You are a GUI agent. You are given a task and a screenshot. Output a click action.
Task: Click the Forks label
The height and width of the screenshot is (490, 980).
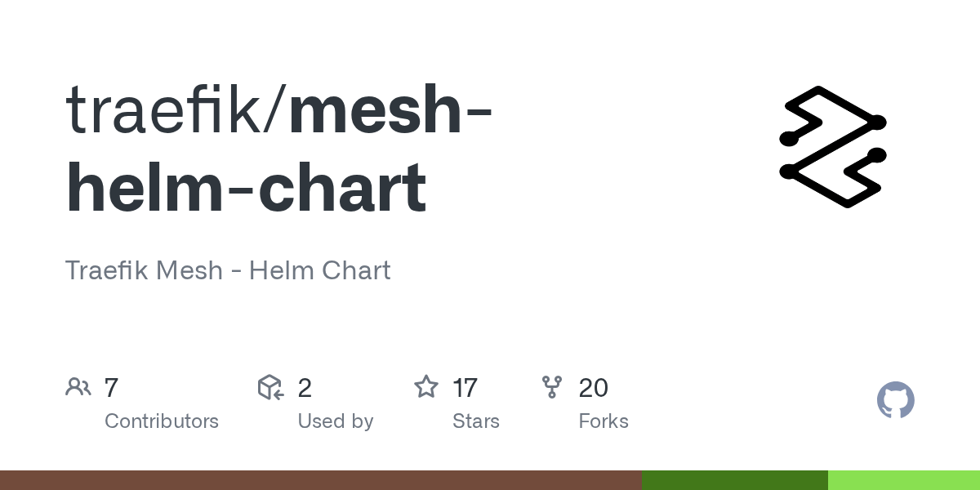click(x=604, y=421)
